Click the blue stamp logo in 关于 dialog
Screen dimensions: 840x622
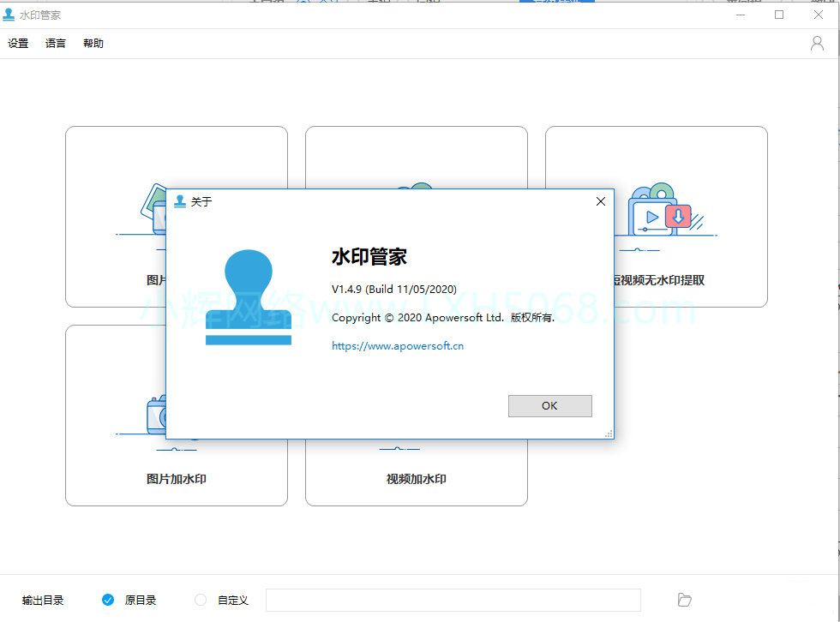(x=249, y=297)
